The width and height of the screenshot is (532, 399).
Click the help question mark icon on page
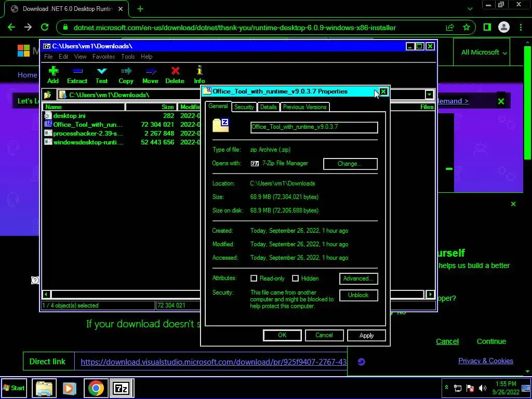click(x=35, y=280)
